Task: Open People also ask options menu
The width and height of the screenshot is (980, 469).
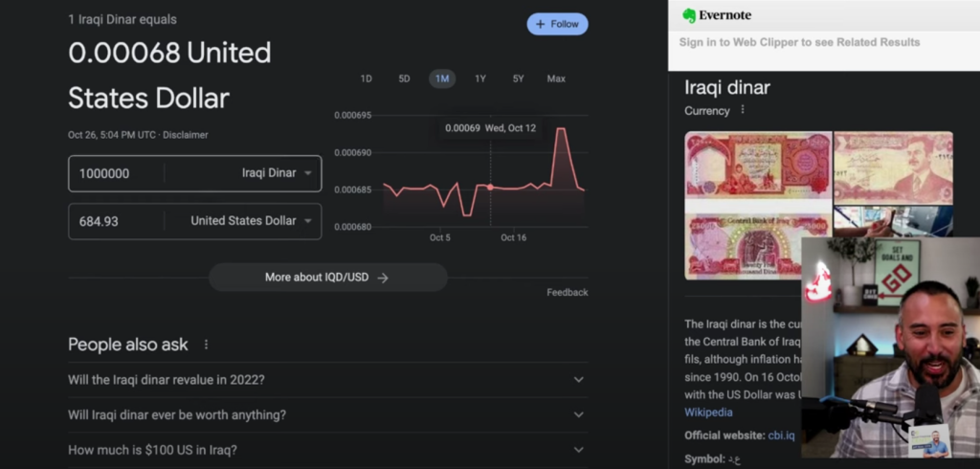Action: (x=207, y=345)
